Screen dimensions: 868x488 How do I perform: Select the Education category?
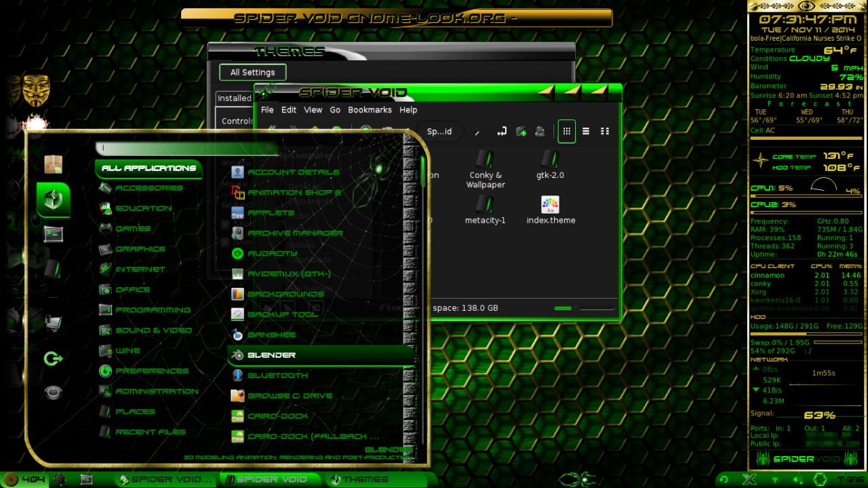click(x=136, y=208)
